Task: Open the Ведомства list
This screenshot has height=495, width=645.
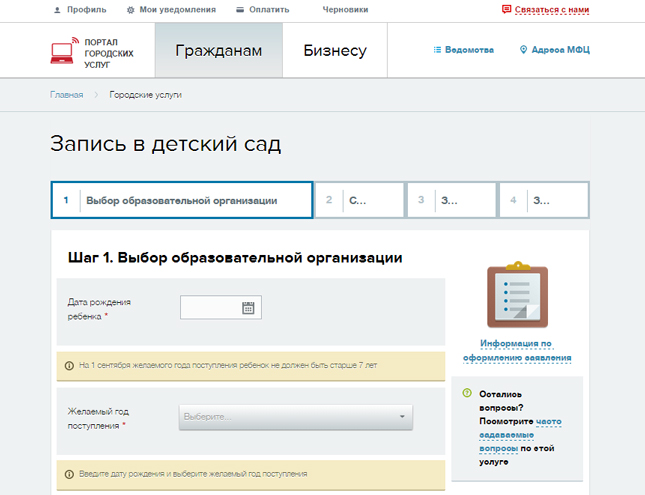Action: coord(463,50)
